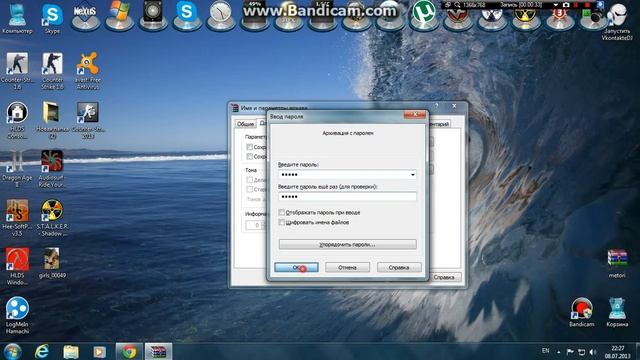Click the network tray icon

[582, 352]
